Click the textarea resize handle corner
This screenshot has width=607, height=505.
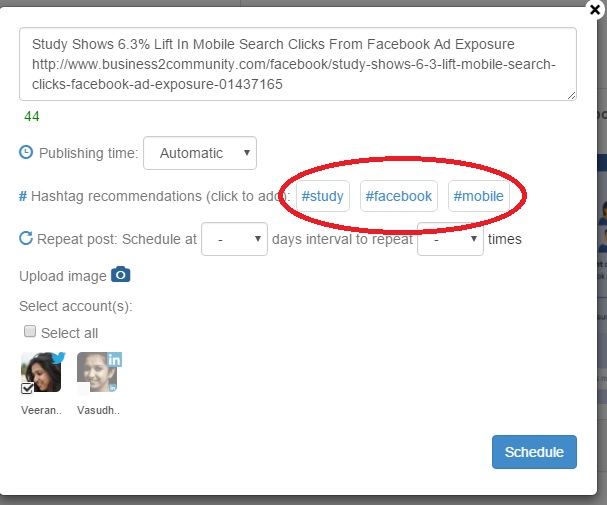[x=571, y=96]
